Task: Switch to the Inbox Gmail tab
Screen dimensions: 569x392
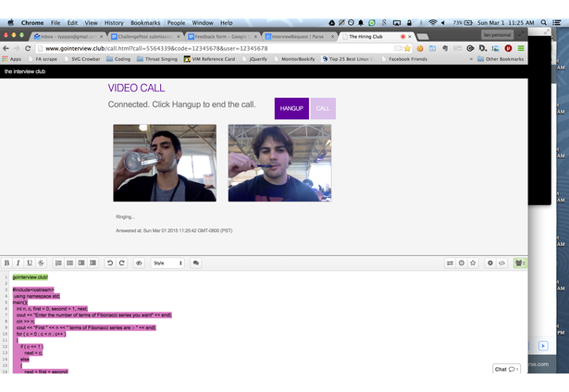Action: (68, 37)
